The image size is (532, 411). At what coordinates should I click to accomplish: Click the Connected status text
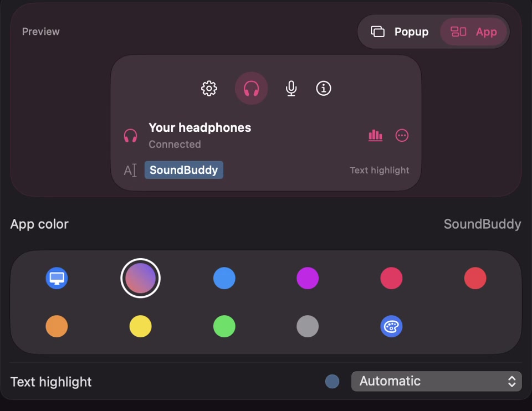(x=175, y=144)
